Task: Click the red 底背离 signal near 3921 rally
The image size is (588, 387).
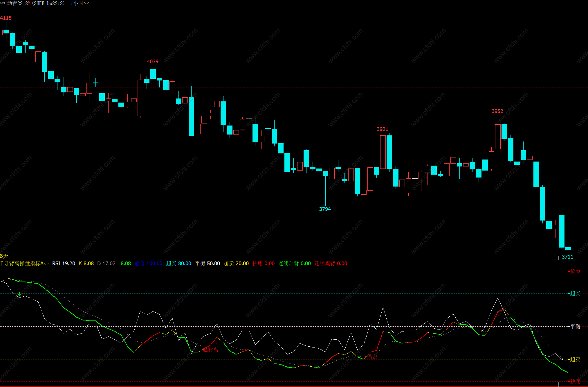Action: click(x=370, y=356)
